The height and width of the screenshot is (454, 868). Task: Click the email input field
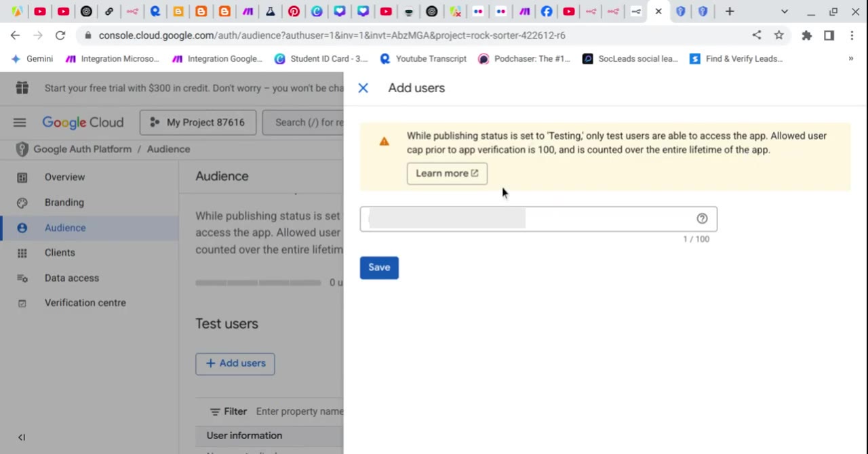pos(538,219)
